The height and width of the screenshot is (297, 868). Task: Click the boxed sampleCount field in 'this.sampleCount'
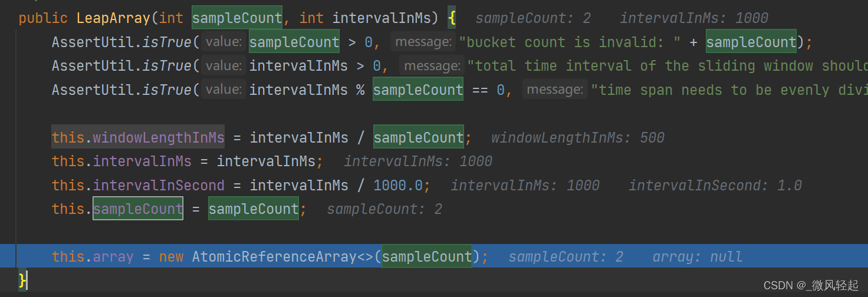(x=138, y=209)
